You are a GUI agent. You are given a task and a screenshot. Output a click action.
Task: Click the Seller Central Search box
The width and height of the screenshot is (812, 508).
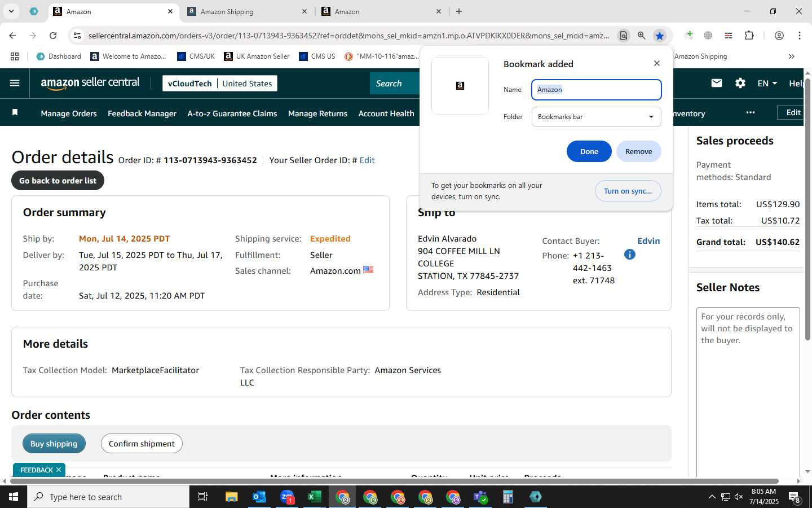395,84
